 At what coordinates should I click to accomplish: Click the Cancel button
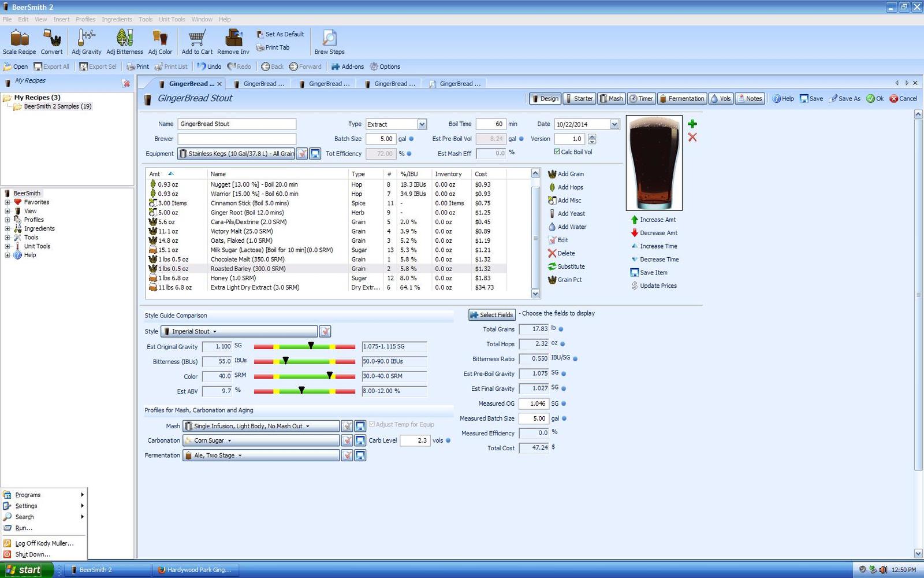tap(904, 99)
